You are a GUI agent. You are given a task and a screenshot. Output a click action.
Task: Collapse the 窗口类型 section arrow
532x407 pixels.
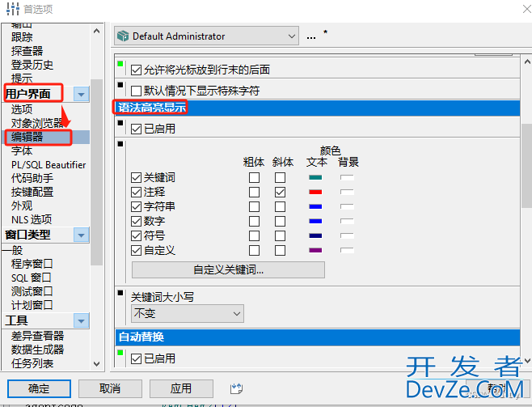[x=81, y=235]
